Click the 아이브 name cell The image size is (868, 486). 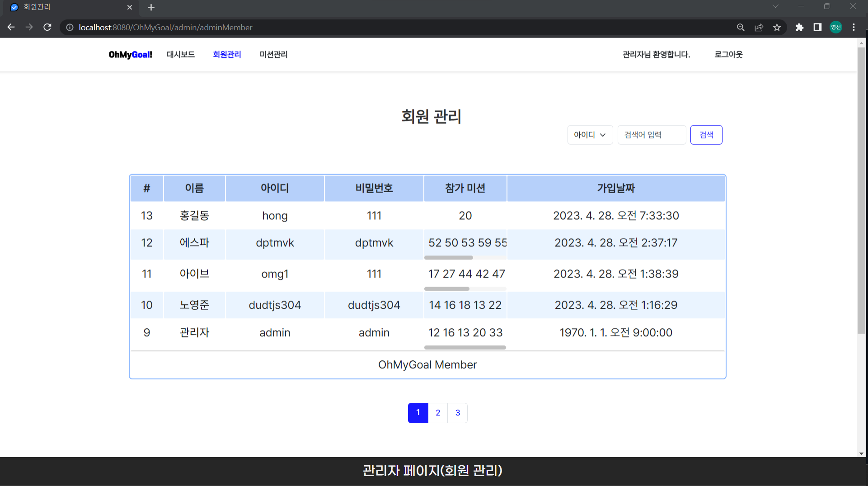[x=194, y=274]
